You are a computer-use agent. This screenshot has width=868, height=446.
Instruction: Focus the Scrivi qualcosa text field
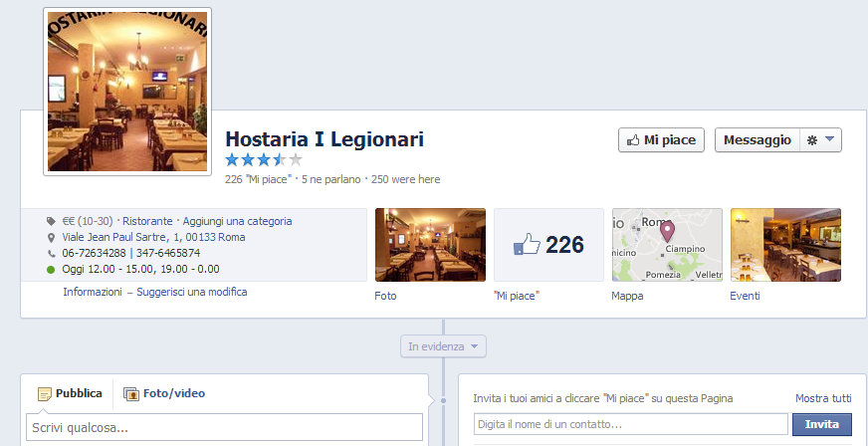(x=224, y=428)
